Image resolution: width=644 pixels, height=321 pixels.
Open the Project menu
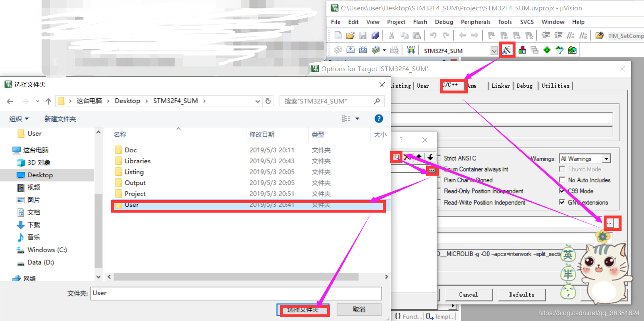[x=396, y=22]
